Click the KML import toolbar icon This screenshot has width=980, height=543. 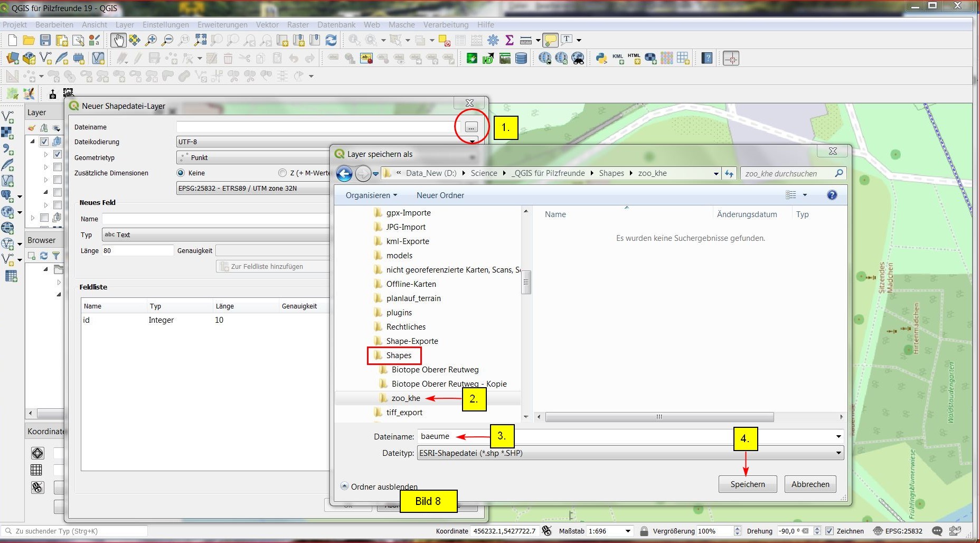click(x=618, y=59)
